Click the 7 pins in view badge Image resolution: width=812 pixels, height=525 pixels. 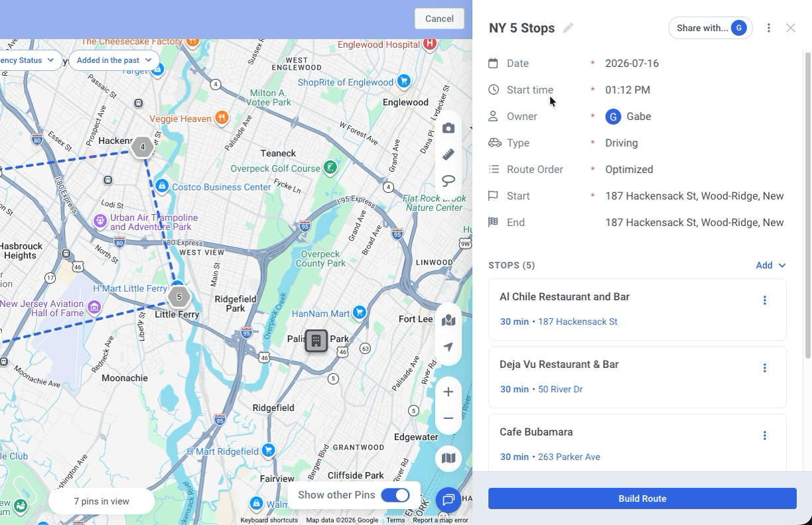[x=101, y=501]
